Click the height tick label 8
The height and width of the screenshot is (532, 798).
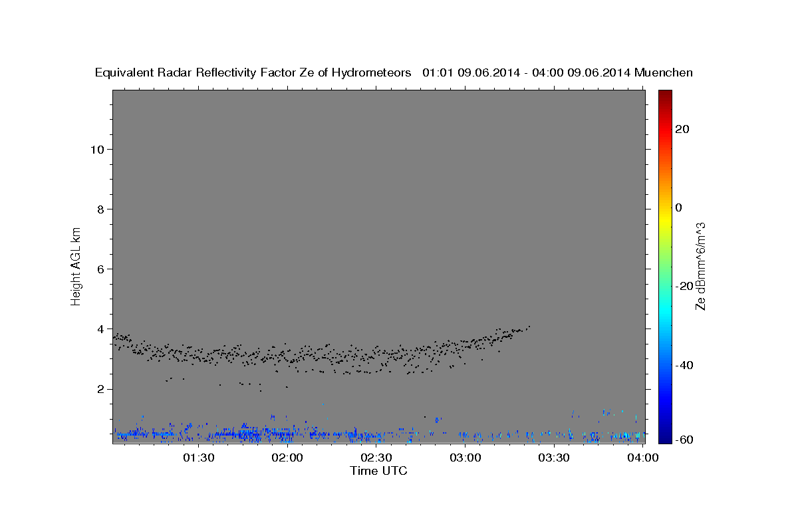[100, 209]
